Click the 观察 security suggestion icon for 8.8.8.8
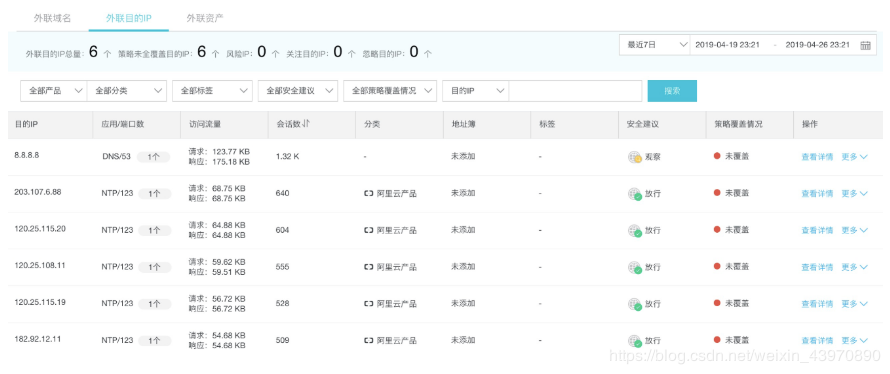890x374 pixels. pyautogui.click(x=635, y=157)
